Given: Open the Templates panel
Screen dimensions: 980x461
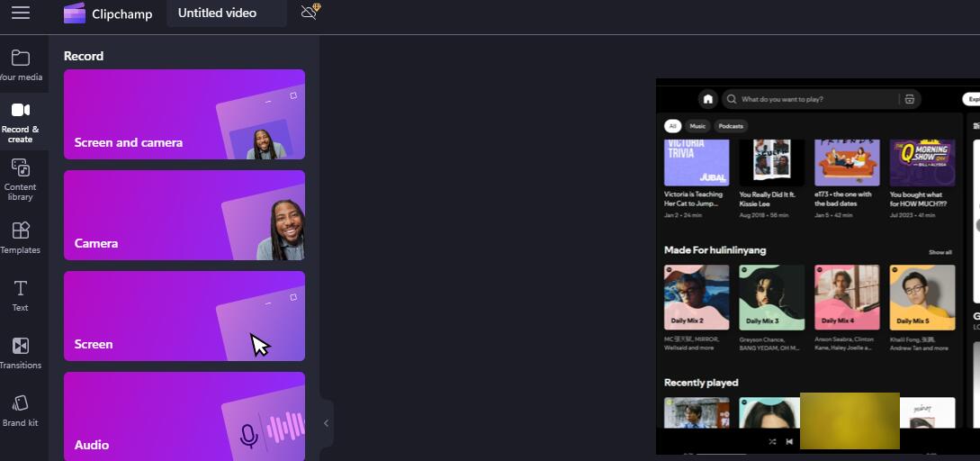Looking at the screenshot, I should [20, 238].
